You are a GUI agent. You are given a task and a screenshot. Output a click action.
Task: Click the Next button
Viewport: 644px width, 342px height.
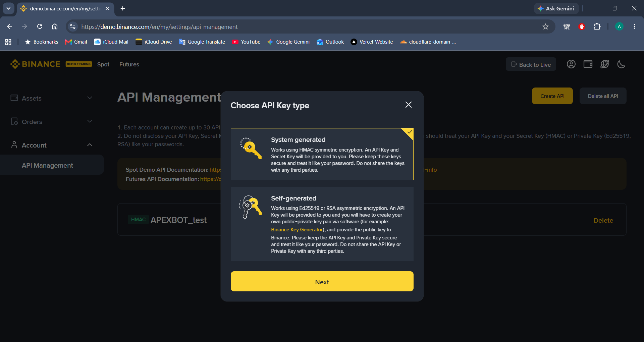pos(322,281)
